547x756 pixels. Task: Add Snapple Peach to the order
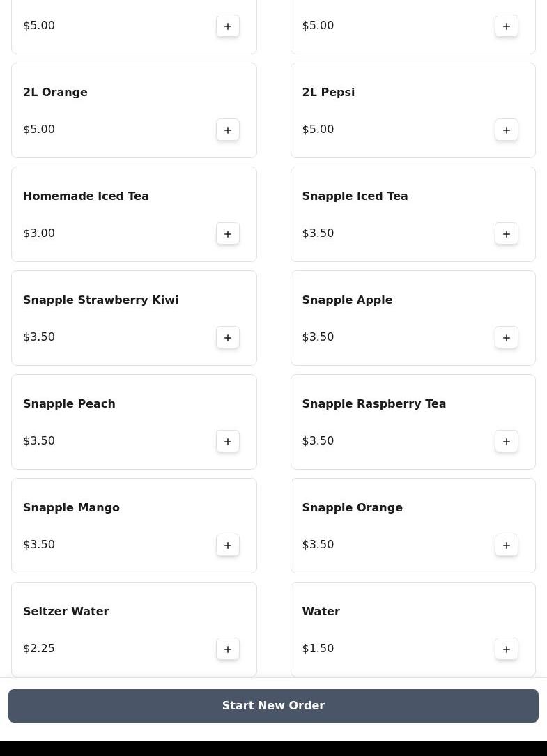(228, 441)
